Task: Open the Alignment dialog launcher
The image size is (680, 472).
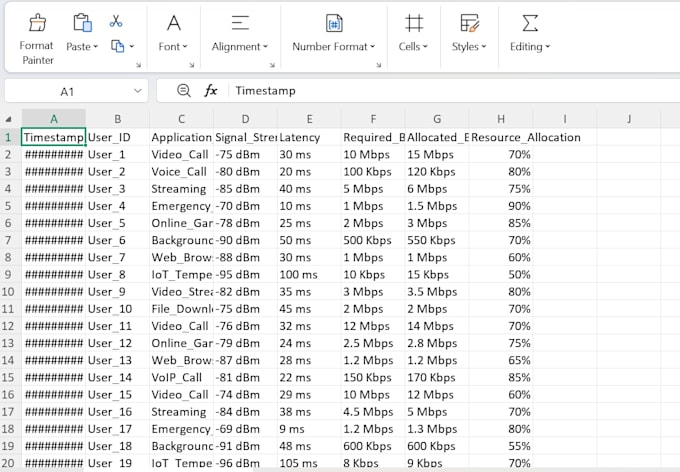Action: coord(272,65)
